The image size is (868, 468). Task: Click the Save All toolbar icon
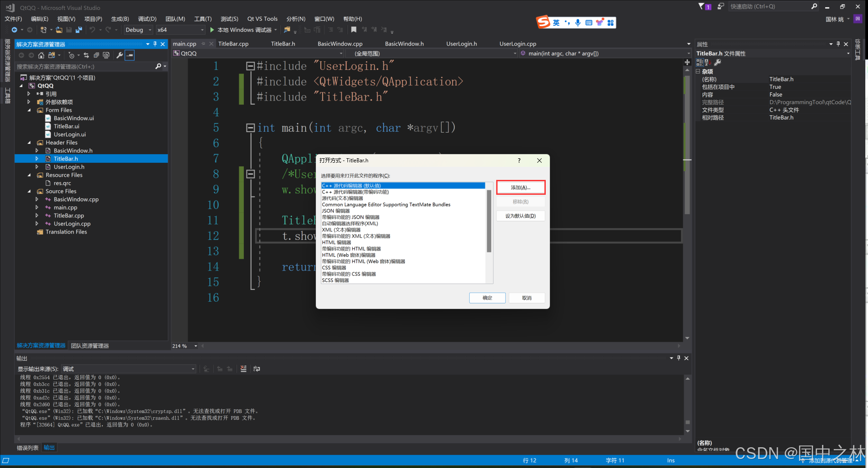[x=79, y=30]
